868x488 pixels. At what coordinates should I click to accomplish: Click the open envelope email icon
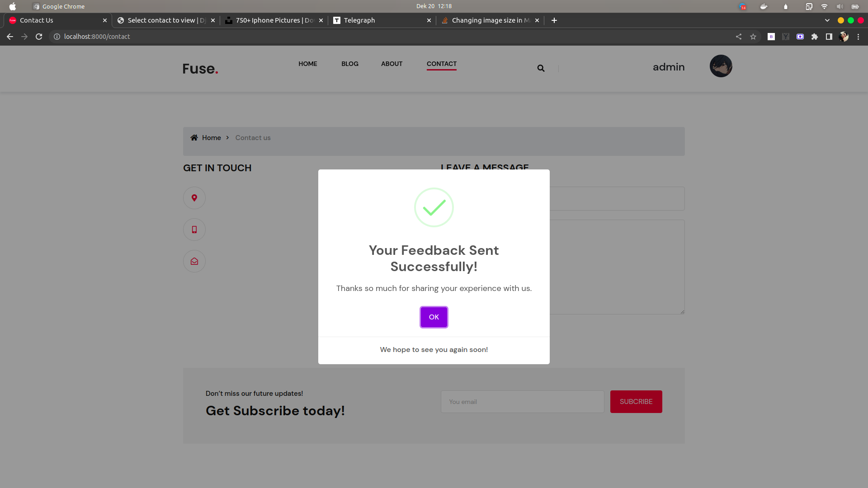(194, 261)
